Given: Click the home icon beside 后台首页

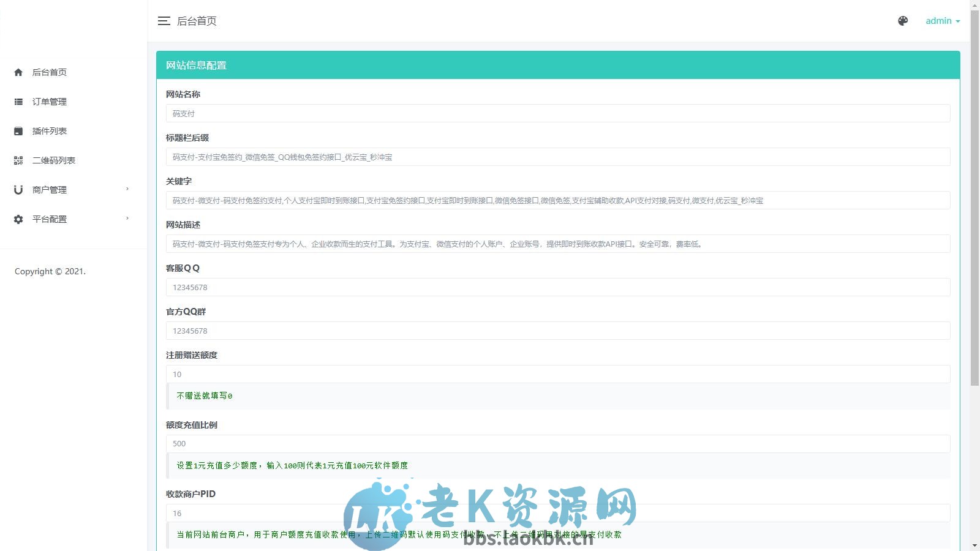Looking at the screenshot, I should (18, 72).
